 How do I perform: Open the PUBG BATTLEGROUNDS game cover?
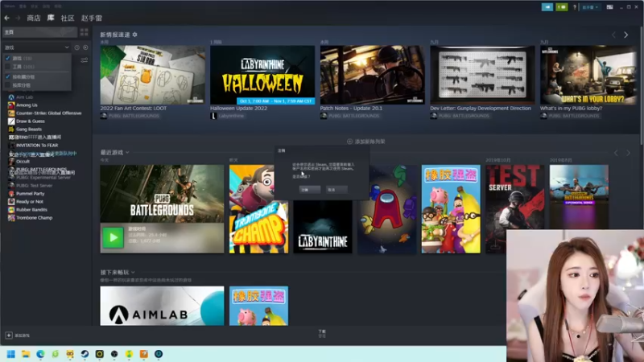(x=163, y=194)
